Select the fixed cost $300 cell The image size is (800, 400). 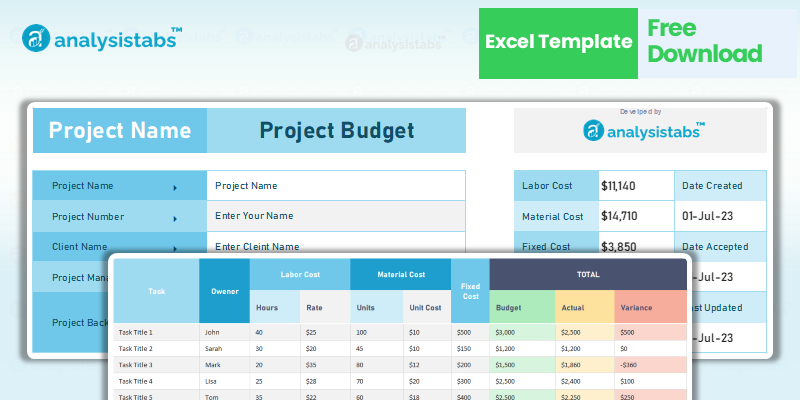[470, 381]
